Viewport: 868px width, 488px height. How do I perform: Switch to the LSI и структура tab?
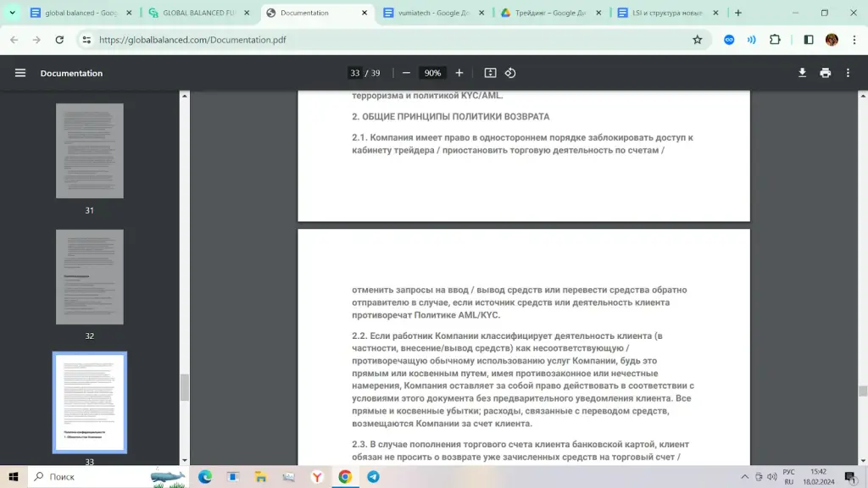668,13
